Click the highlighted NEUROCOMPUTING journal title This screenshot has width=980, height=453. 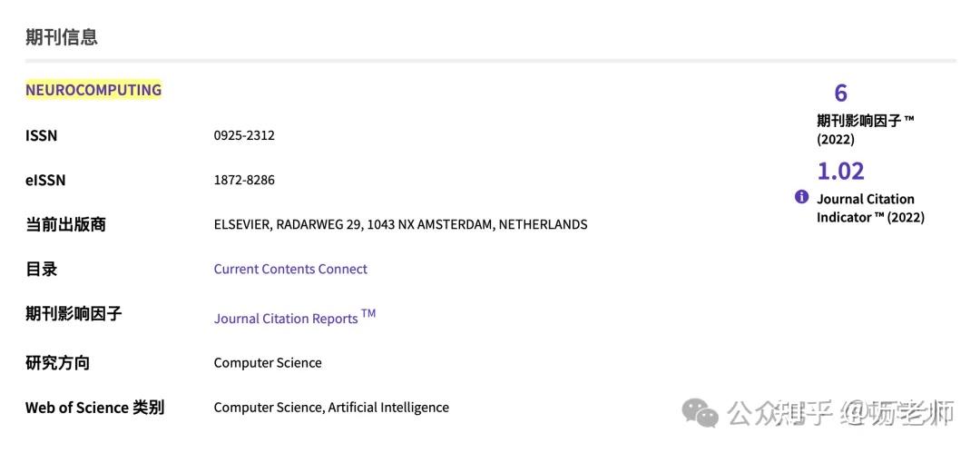tap(93, 90)
